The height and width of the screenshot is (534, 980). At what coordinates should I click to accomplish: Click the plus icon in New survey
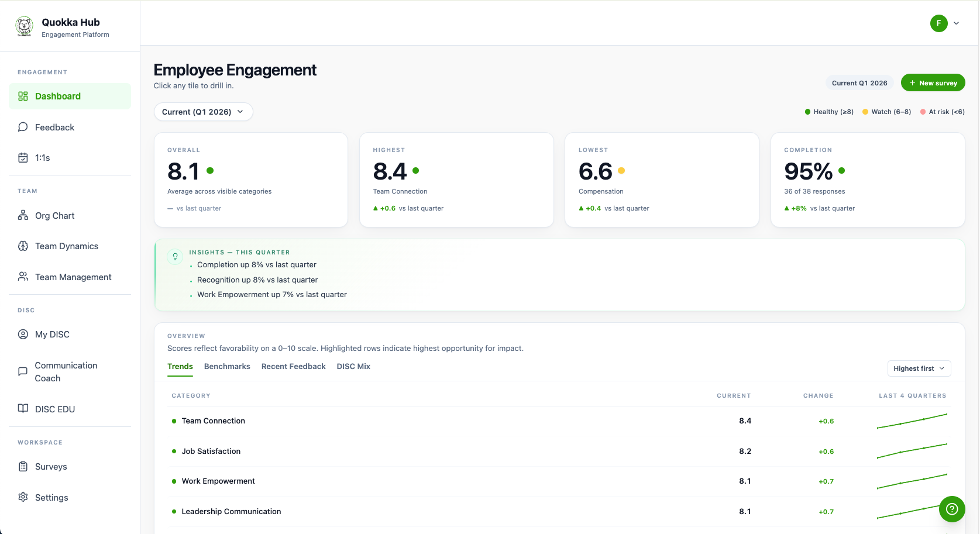click(x=912, y=83)
